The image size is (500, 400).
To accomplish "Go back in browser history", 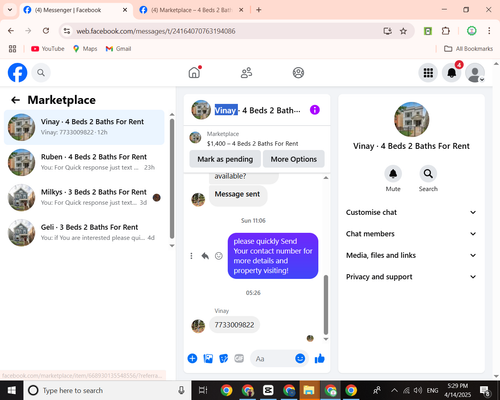I will point(11,31).
